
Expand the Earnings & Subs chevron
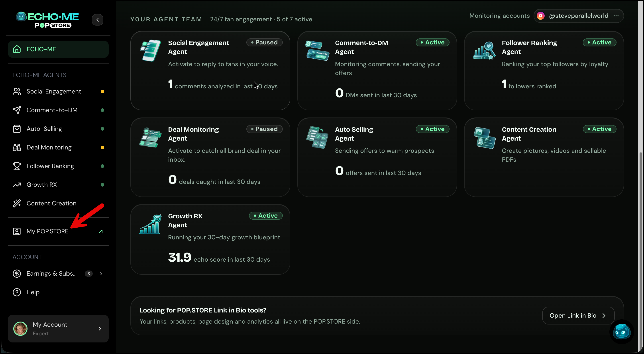click(101, 273)
